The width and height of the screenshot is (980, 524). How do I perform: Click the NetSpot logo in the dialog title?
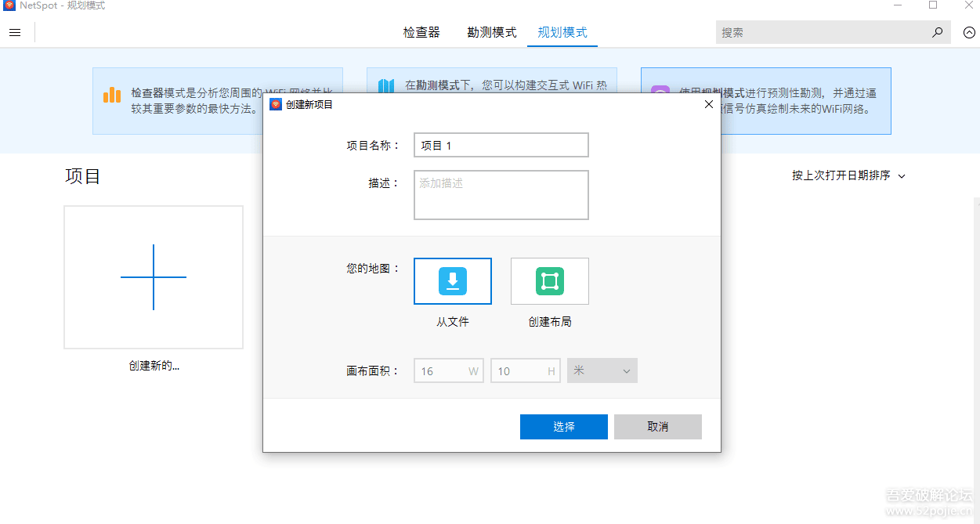[276, 103]
